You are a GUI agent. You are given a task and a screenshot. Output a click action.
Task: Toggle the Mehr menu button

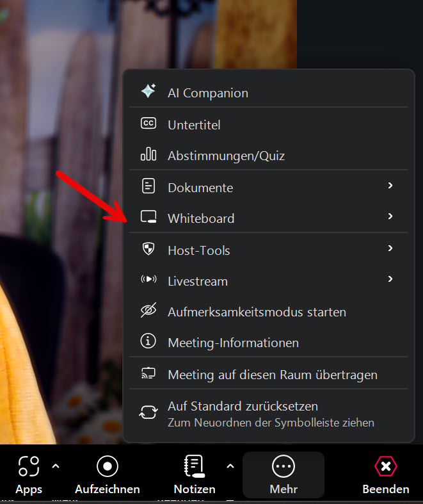point(283,475)
